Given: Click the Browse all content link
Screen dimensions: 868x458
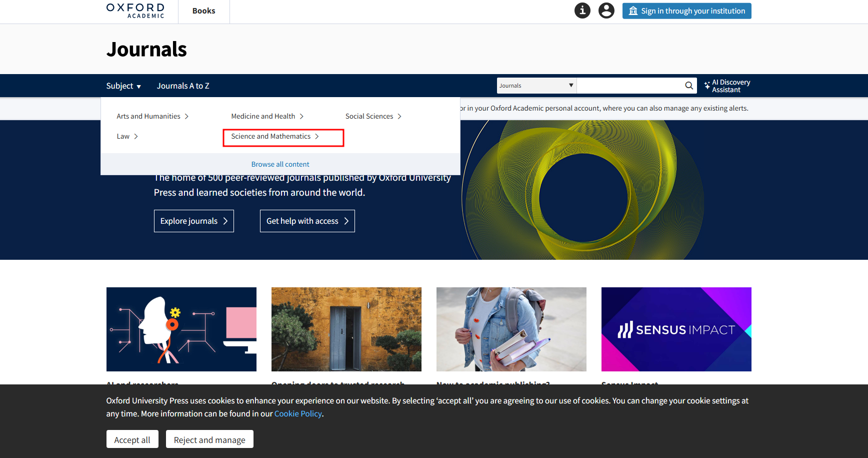Looking at the screenshot, I should pos(280,164).
